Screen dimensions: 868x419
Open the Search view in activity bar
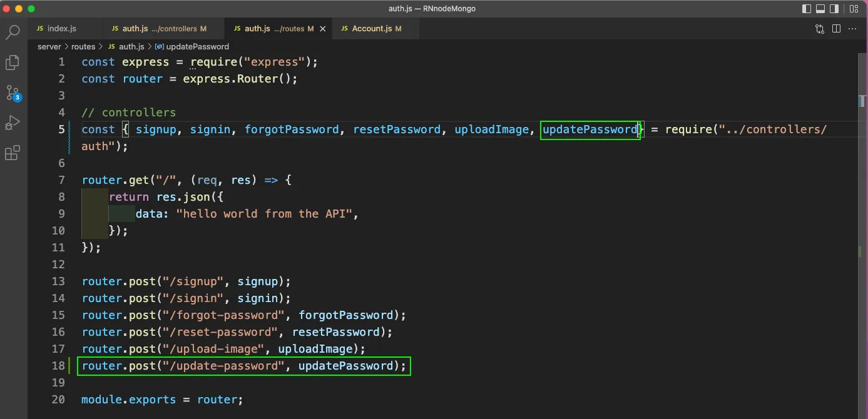pos(13,33)
